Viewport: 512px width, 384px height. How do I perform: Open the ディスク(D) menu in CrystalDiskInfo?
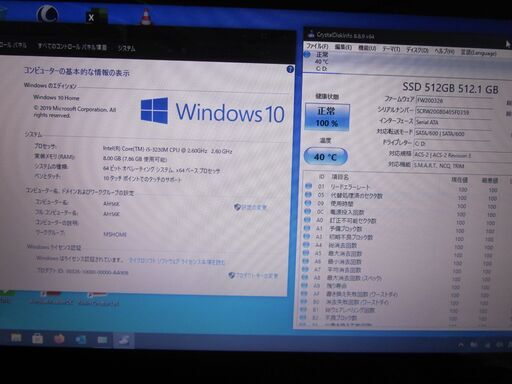pos(417,50)
